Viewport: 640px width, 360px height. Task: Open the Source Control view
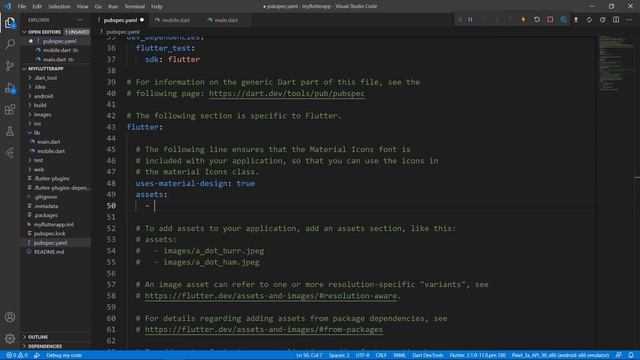[x=10, y=66]
